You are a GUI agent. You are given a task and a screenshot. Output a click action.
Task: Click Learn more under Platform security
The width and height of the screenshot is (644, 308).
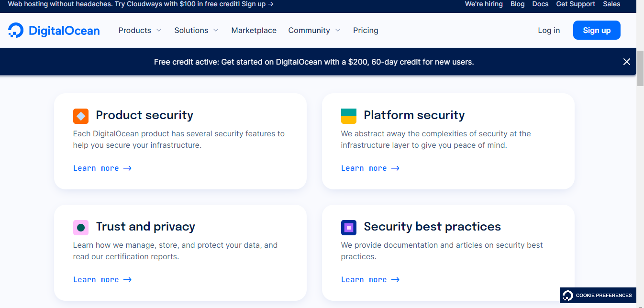pyautogui.click(x=370, y=168)
